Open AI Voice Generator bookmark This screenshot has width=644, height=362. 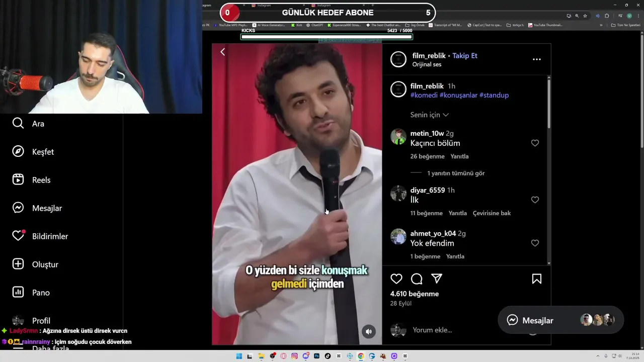pos(269,25)
